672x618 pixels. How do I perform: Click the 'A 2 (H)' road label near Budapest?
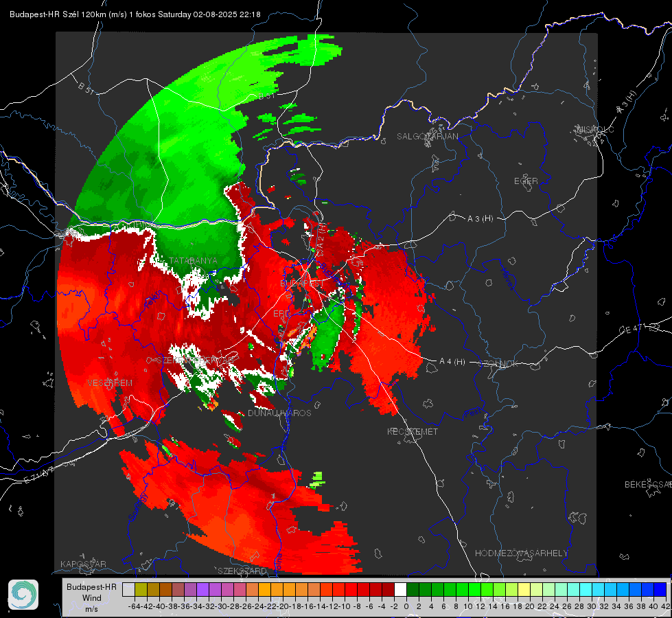tap(321, 235)
